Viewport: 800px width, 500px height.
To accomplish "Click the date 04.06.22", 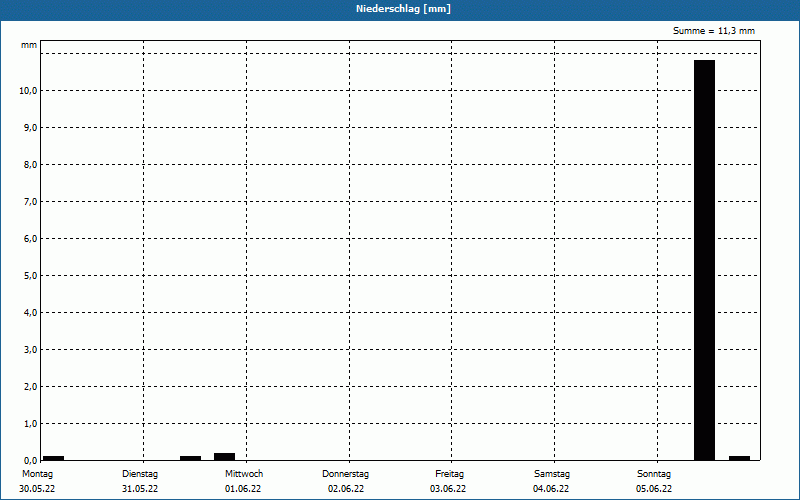I will (x=551, y=489).
